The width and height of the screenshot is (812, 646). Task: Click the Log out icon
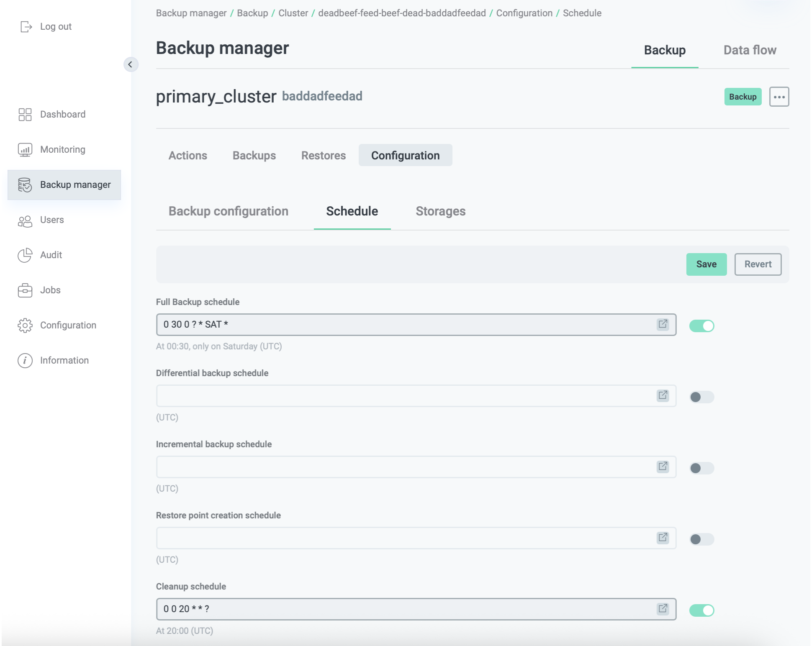(x=26, y=26)
